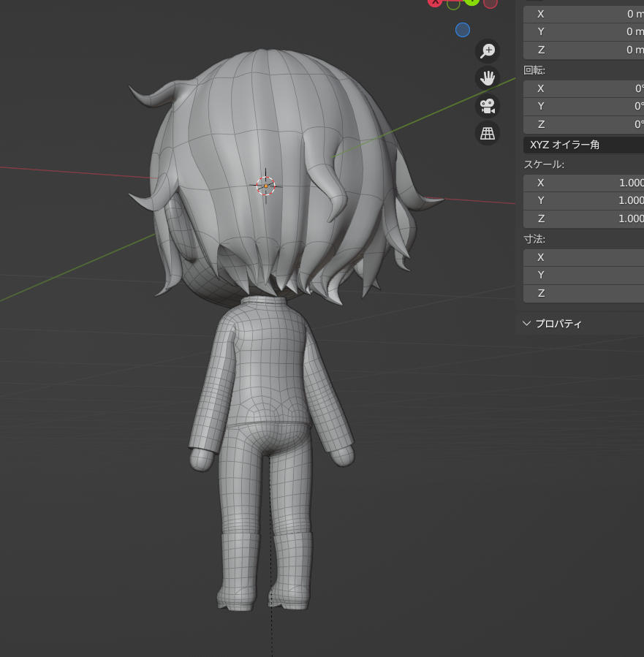Click the 寸法 X dimension field
This screenshot has width=644, height=657.
click(x=583, y=257)
